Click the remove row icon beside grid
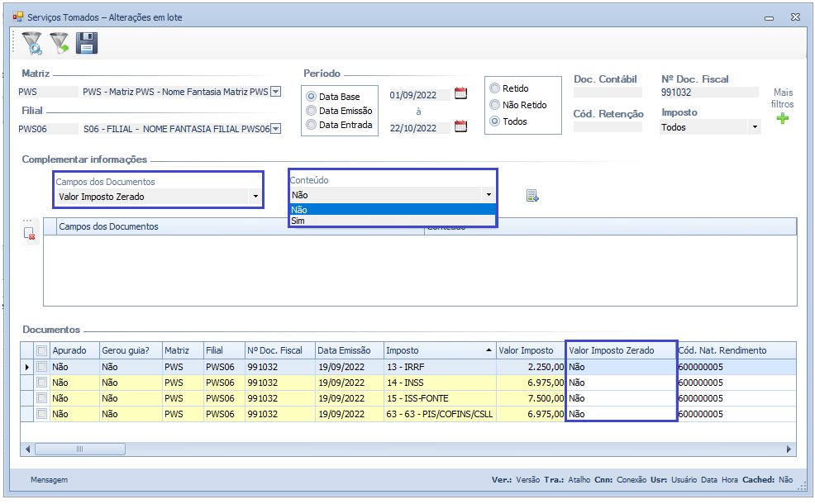 30,235
